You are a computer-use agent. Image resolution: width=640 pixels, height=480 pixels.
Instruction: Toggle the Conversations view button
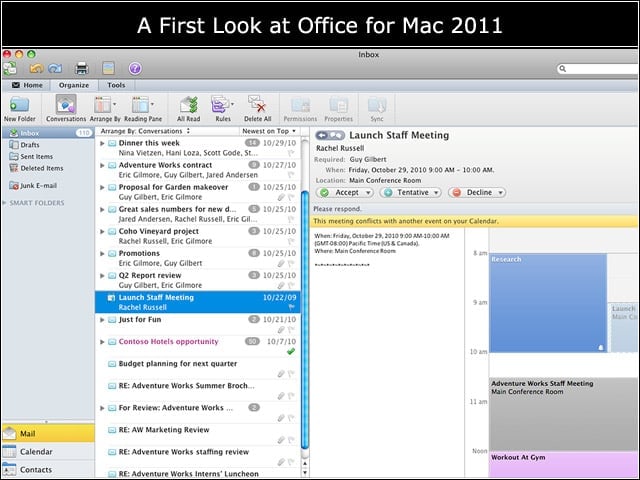coord(66,109)
